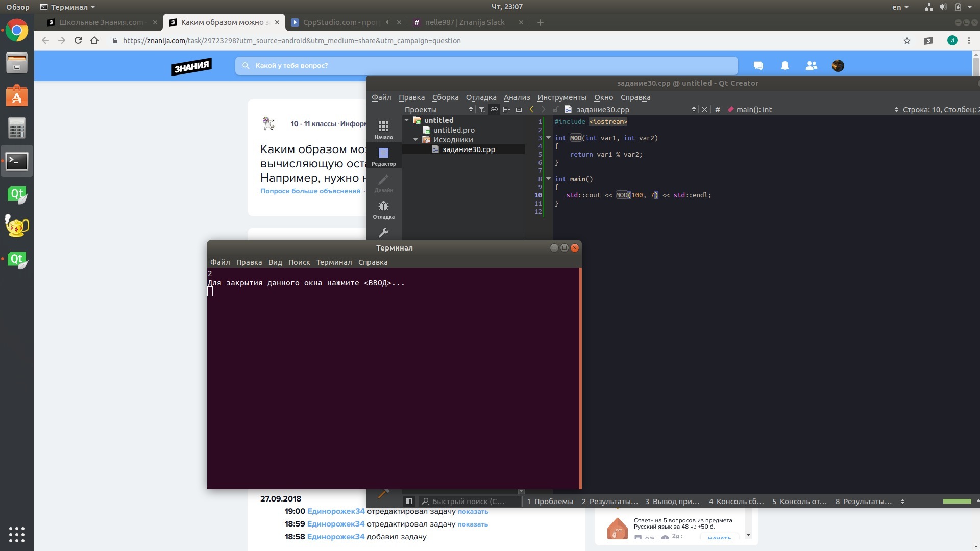980x551 pixels.
Task: Select задание30.cpp in project tree
Action: tap(469, 149)
